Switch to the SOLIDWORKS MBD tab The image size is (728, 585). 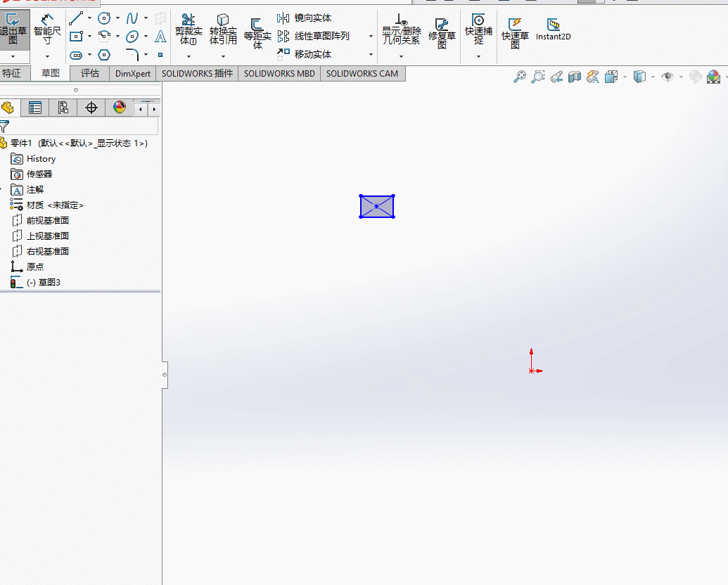point(279,73)
